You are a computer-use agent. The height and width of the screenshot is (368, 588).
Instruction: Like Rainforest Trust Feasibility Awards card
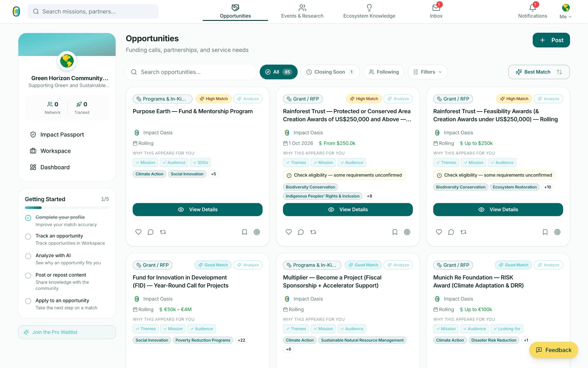coord(439,232)
